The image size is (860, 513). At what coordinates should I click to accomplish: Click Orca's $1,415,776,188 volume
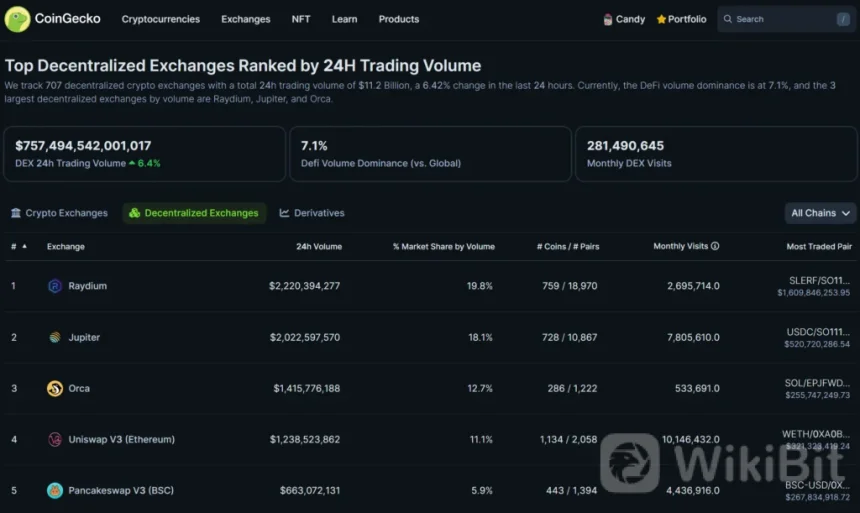click(307, 388)
